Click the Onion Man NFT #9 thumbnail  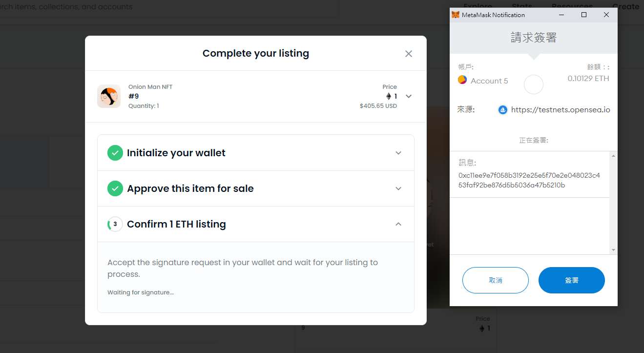click(109, 96)
